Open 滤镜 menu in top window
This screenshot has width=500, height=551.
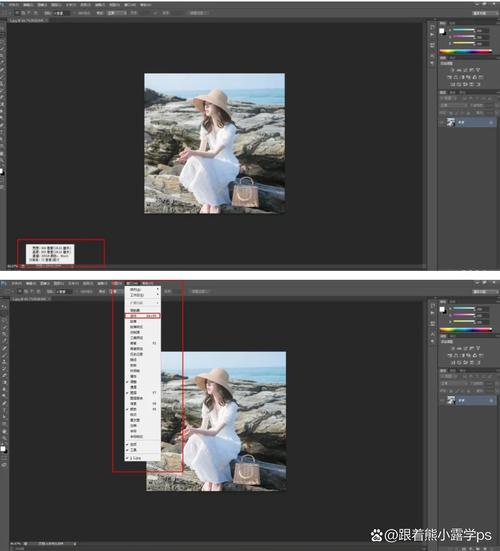coord(100,5)
